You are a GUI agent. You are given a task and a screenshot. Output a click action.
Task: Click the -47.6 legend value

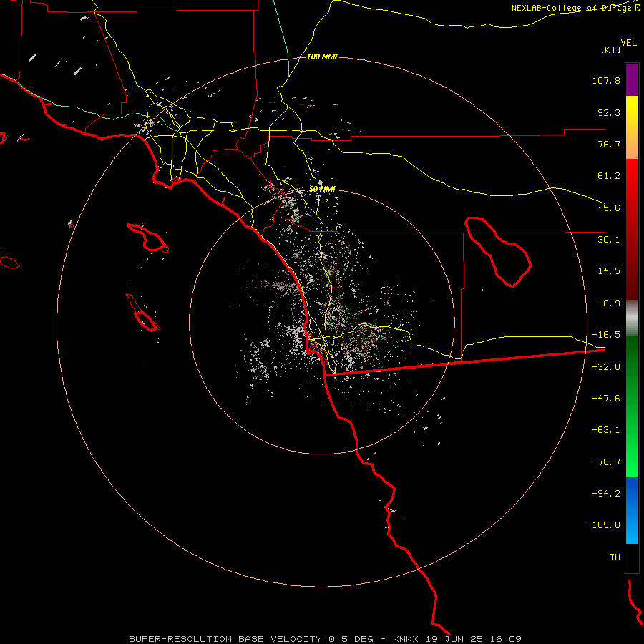point(606,399)
